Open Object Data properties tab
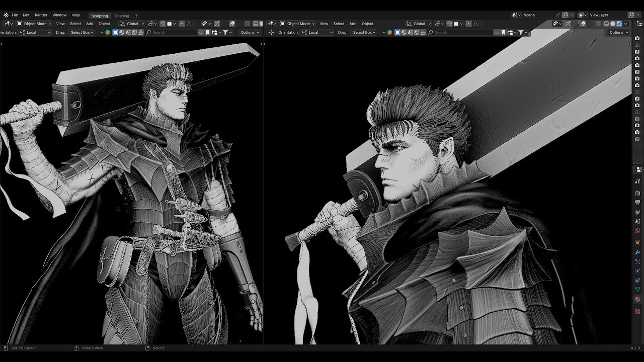Screen dimensions: 644x362 tap(637, 290)
